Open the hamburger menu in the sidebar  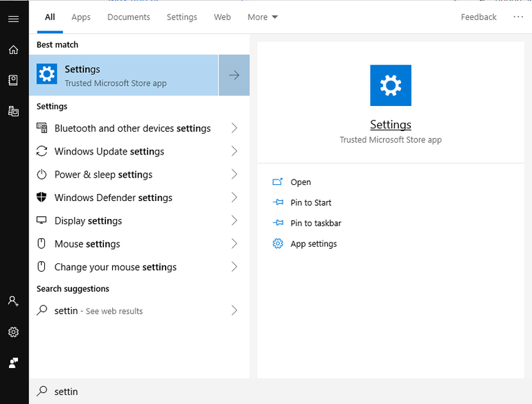tap(14, 19)
